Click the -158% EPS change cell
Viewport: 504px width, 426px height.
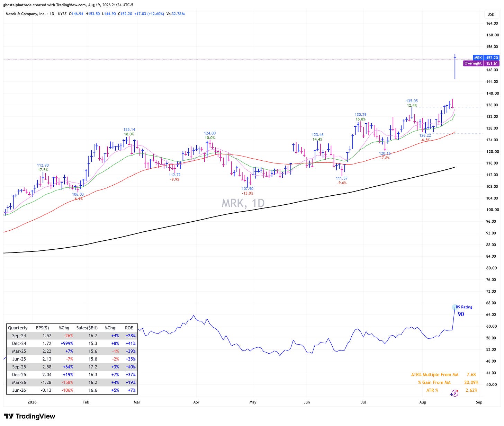66,382
